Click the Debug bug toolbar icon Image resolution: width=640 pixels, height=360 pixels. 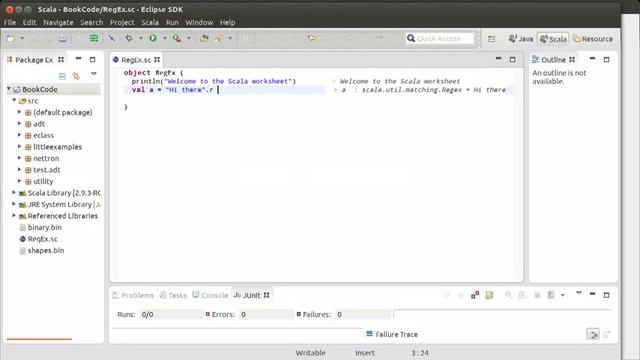(129, 38)
